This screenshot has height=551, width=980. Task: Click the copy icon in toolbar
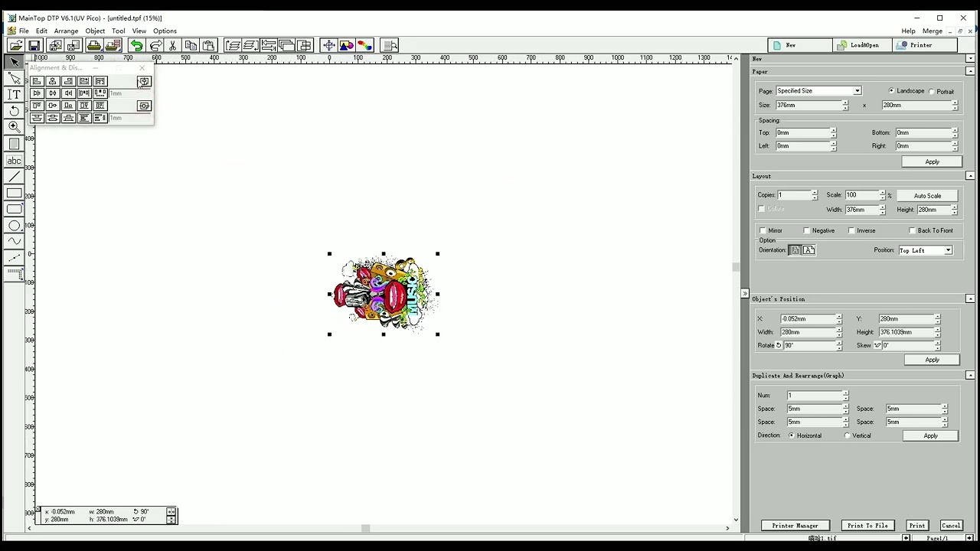pos(191,46)
